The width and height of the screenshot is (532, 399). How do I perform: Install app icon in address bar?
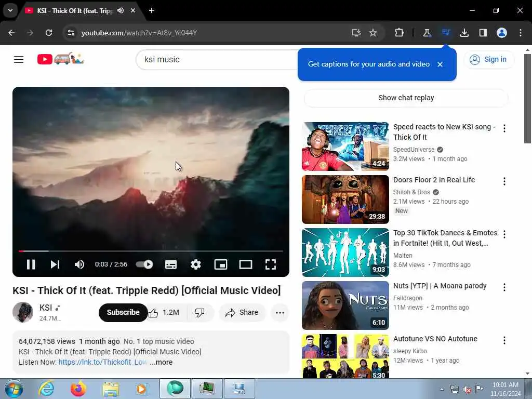coord(356,33)
